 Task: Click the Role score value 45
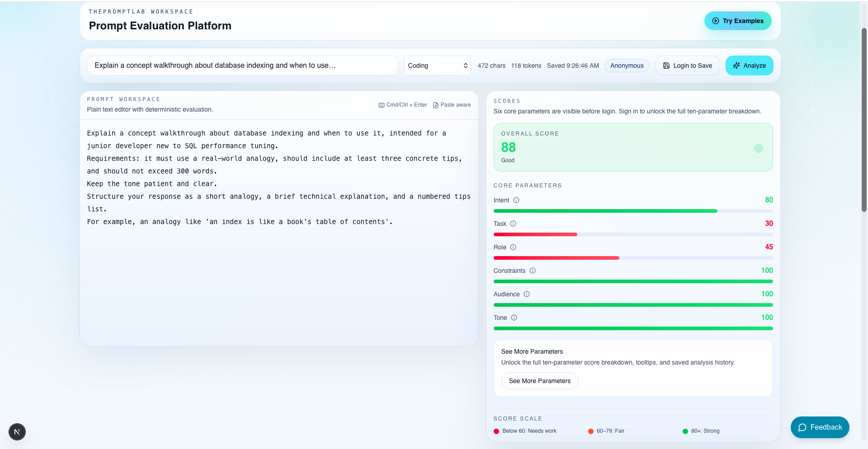[x=769, y=247]
